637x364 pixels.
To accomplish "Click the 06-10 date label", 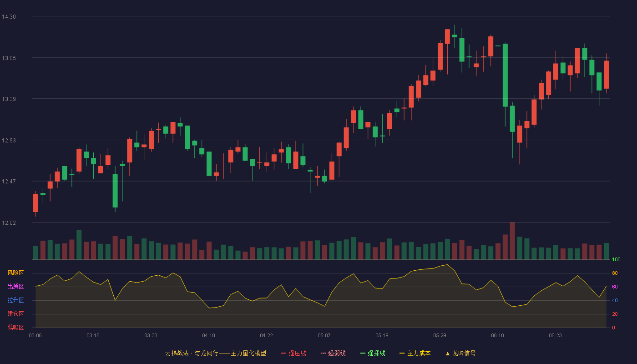I will tap(497, 335).
